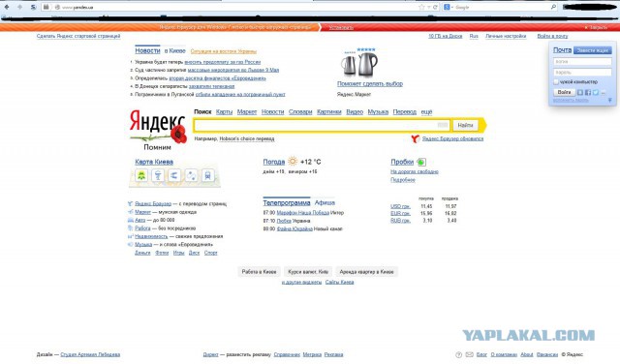
Task: Click the third map category icon
Action: (174, 175)
